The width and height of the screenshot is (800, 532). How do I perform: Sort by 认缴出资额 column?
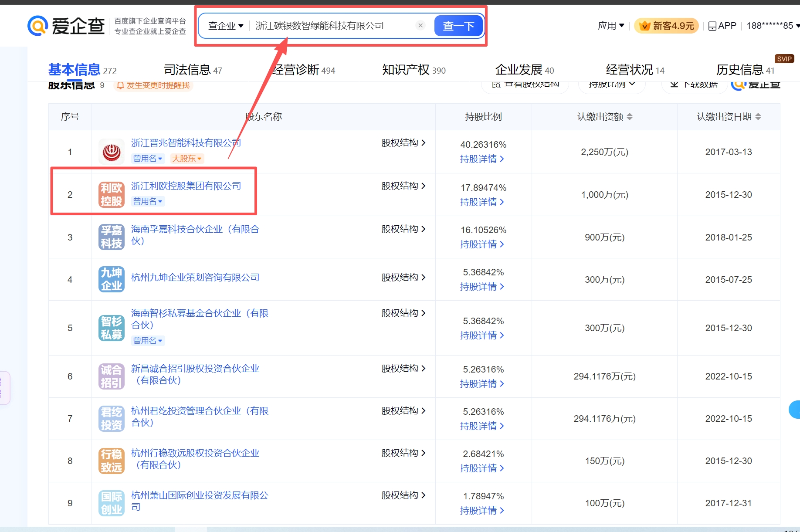coord(630,117)
